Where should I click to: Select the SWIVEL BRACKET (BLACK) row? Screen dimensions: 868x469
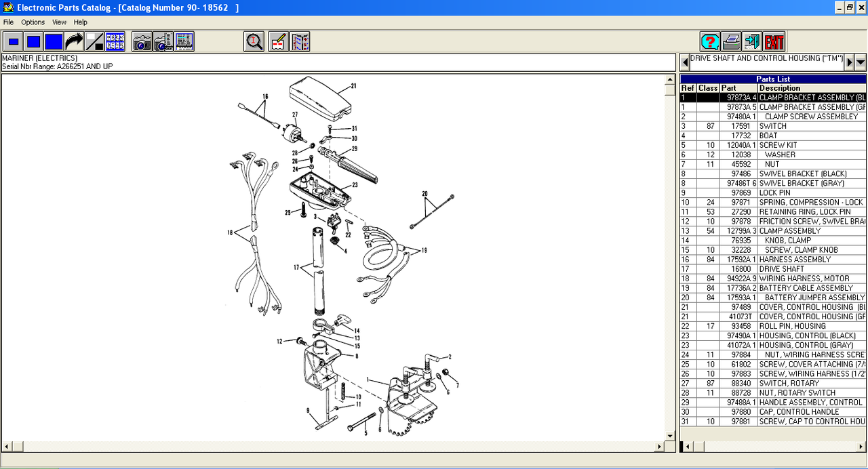point(773,174)
